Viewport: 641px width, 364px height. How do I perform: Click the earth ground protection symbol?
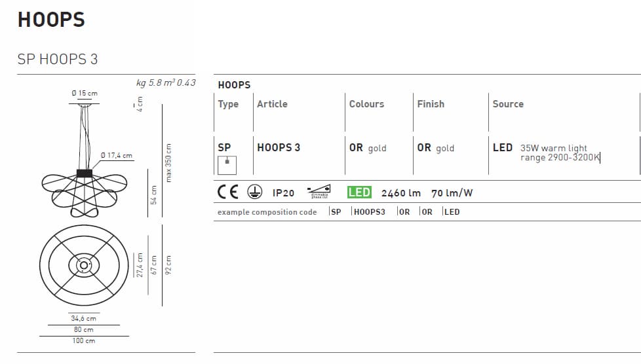pos(255,192)
